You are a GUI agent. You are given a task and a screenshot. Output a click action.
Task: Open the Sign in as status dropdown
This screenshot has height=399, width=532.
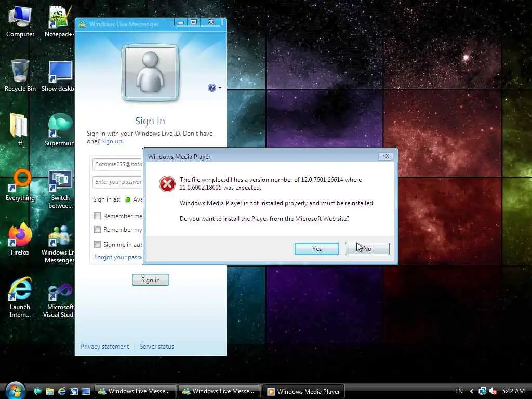pyautogui.click(x=134, y=199)
